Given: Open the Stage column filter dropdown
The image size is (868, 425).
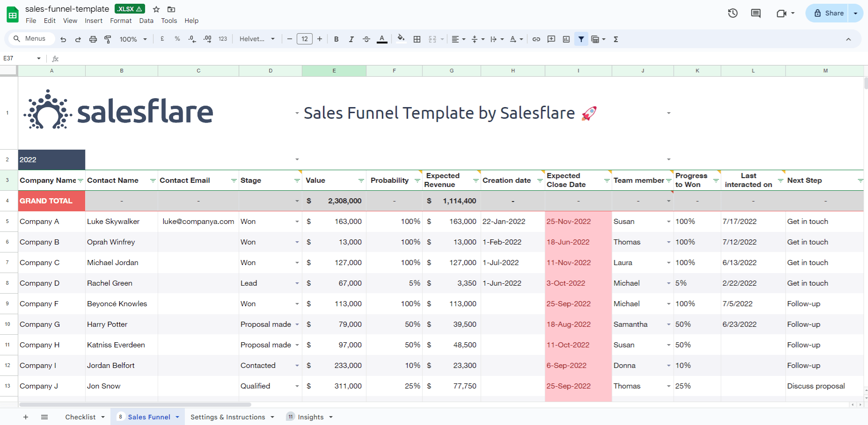Looking at the screenshot, I should pyautogui.click(x=297, y=180).
